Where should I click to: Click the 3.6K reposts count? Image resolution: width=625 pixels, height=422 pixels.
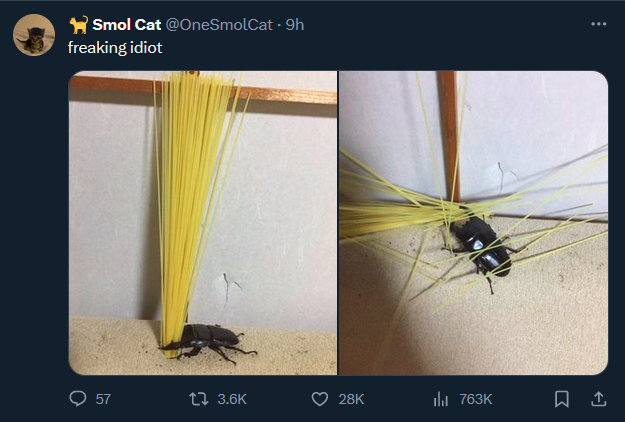click(x=231, y=399)
